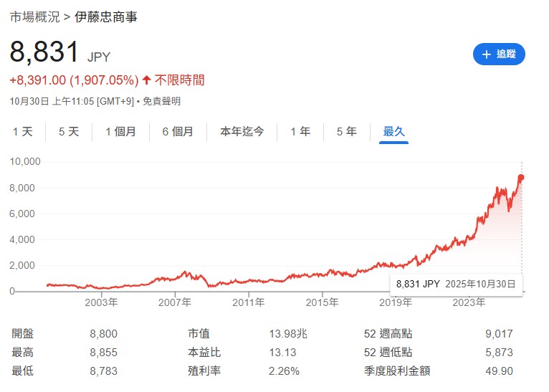
Task: Click the 殖利率 label
Action: (204, 371)
